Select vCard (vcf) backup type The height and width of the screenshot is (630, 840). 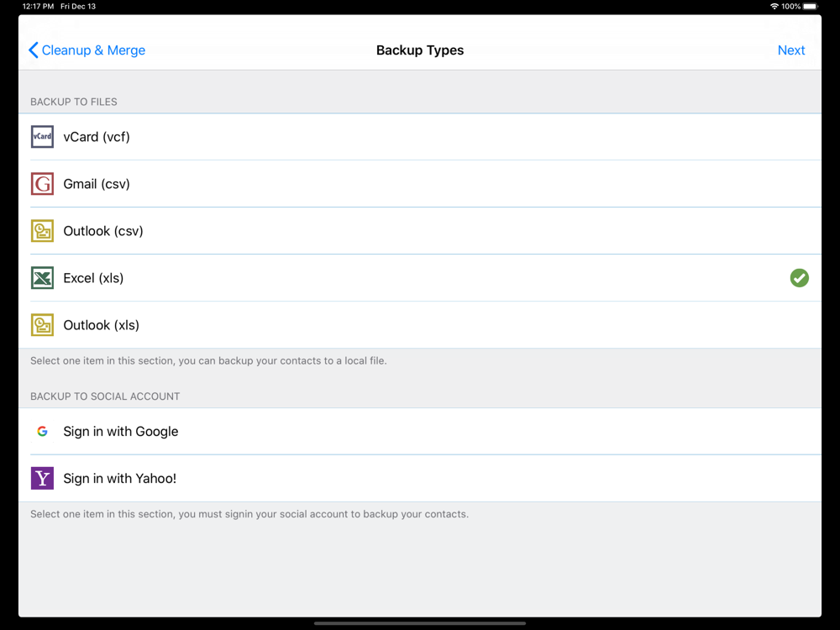pos(97,137)
